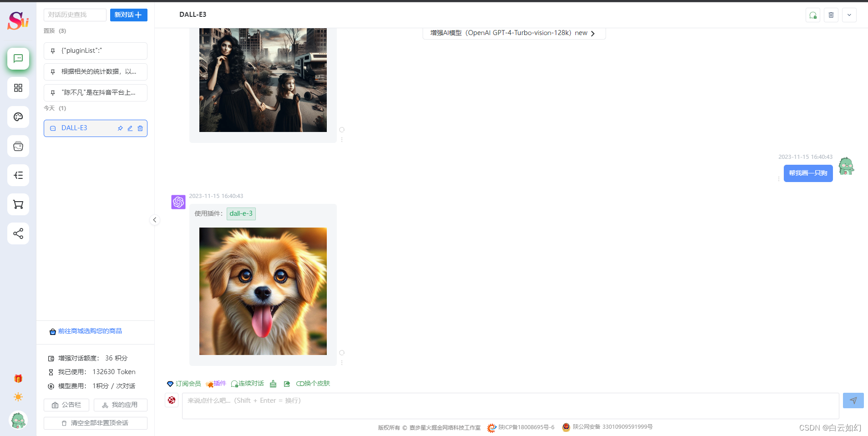Screen dimensions: 868x436
Task: Click the green dinosaur user avatar in chat
Action: click(x=847, y=167)
